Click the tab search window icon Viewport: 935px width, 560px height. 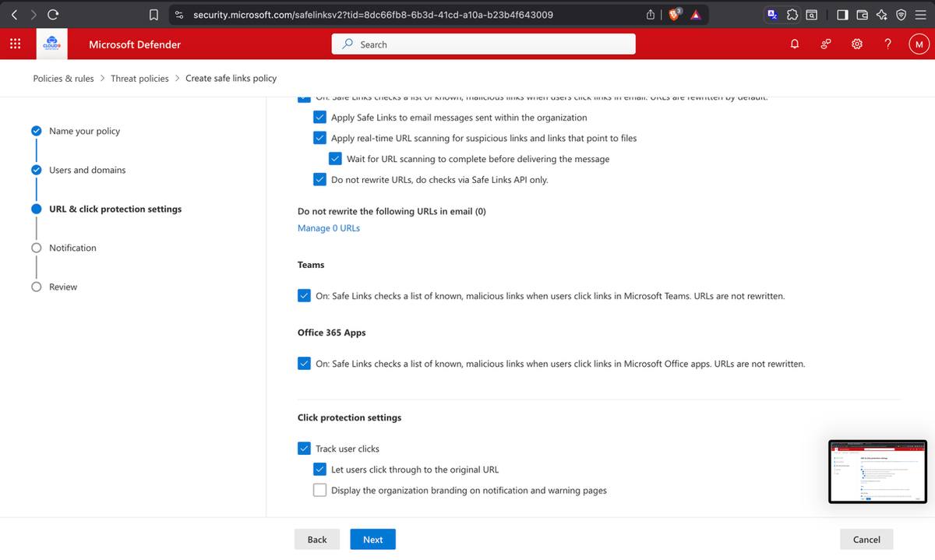(x=812, y=14)
